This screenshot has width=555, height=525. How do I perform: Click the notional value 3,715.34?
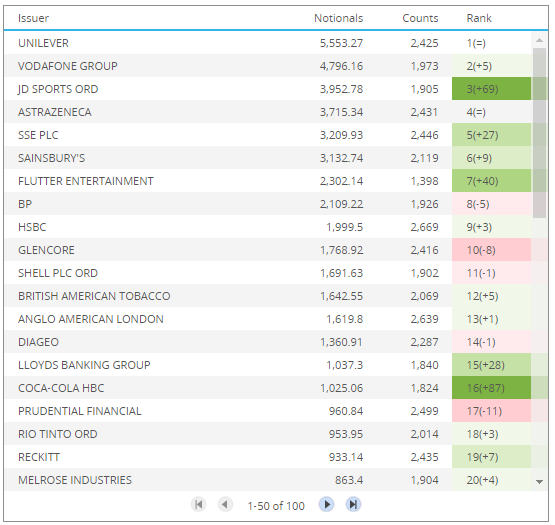(341, 112)
